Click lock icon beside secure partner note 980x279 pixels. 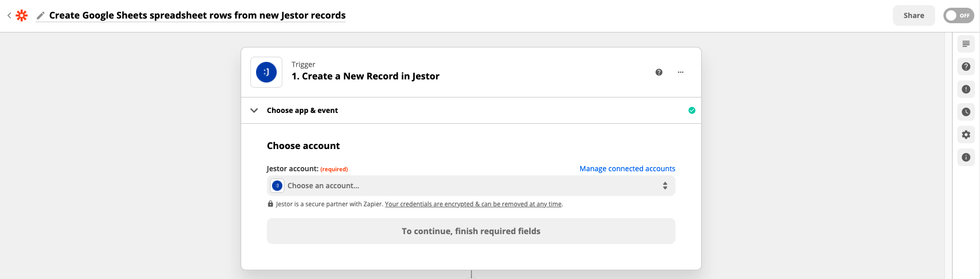coord(271,204)
